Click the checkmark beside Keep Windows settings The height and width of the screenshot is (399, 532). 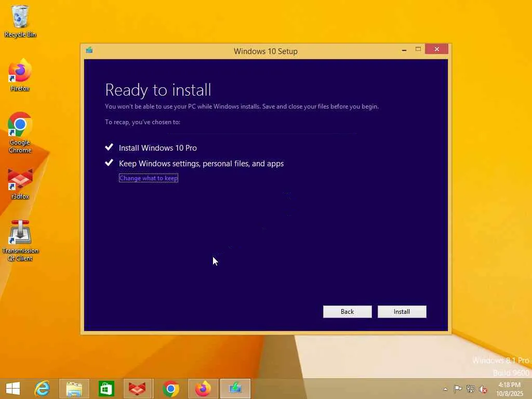tap(109, 163)
